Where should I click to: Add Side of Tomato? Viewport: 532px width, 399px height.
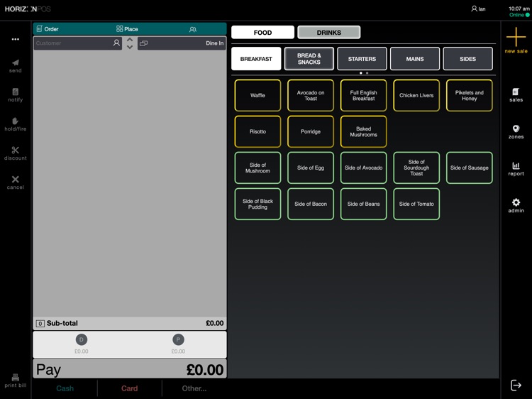(416, 204)
